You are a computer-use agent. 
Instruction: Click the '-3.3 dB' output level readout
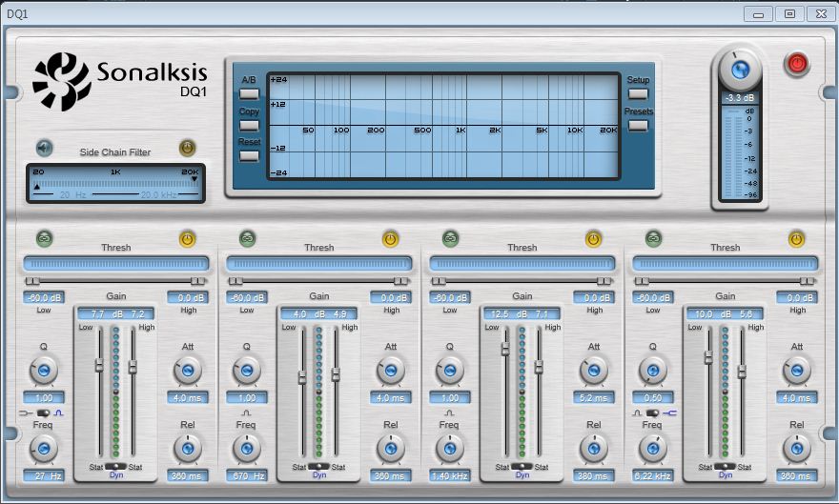coord(740,98)
